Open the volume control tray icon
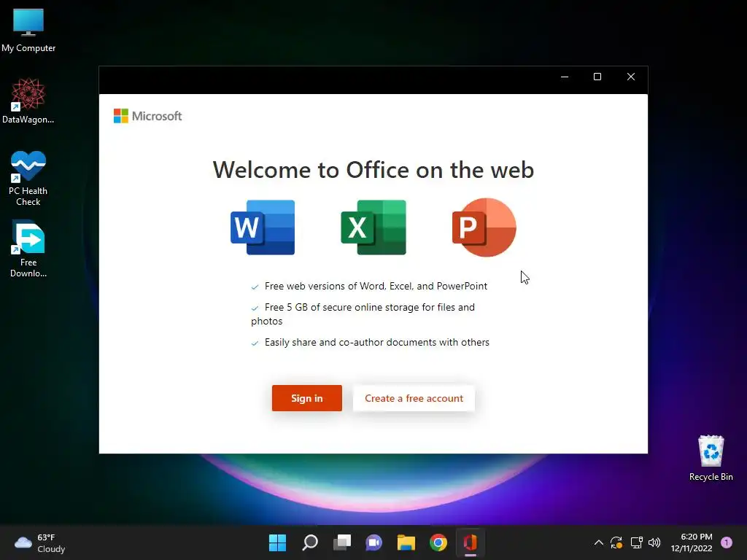 point(654,542)
